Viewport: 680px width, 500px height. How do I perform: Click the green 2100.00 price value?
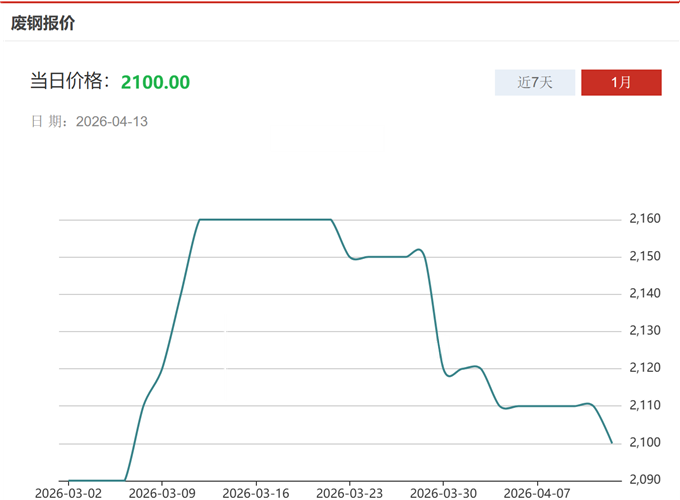155,82
